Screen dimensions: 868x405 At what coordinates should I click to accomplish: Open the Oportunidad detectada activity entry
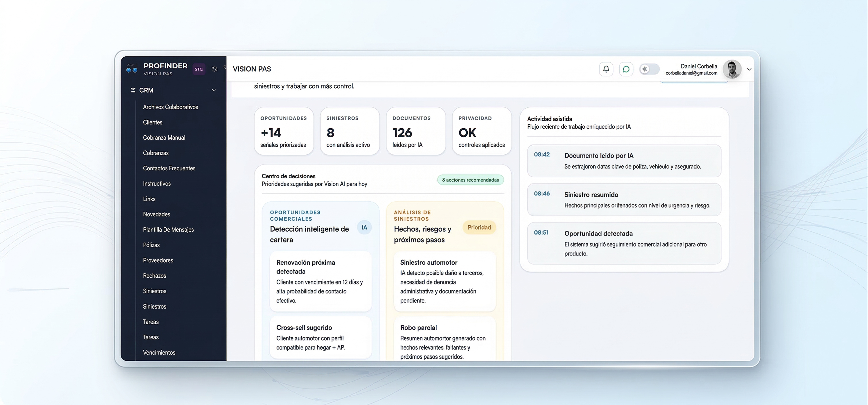tap(624, 243)
